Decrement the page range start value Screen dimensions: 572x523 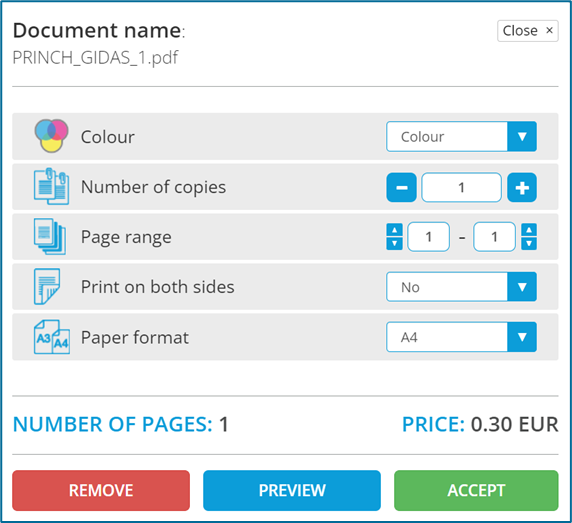click(x=394, y=243)
